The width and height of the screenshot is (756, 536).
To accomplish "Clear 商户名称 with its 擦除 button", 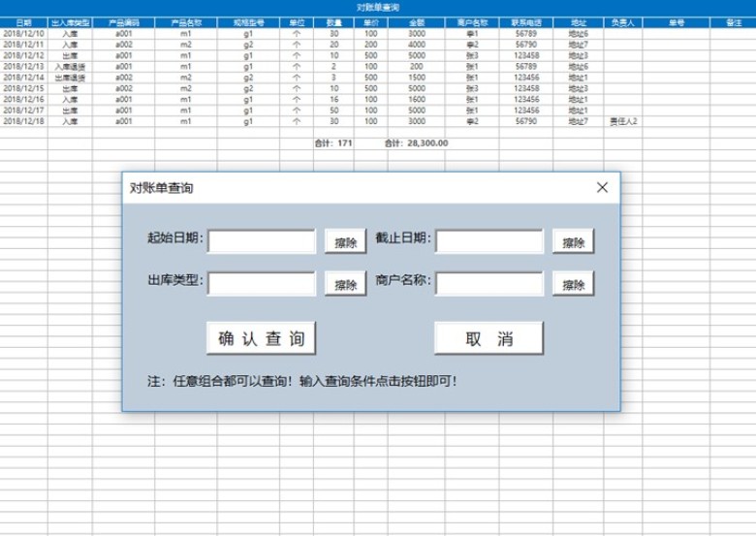I will (573, 284).
